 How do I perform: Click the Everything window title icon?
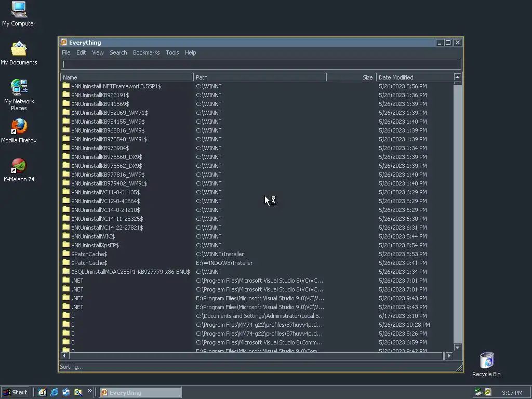(x=64, y=43)
